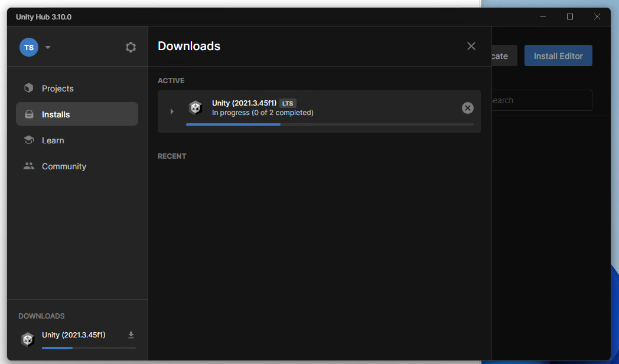Open the Learn section
The height and width of the screenshot is (364, 619).
tap(77, 140)
